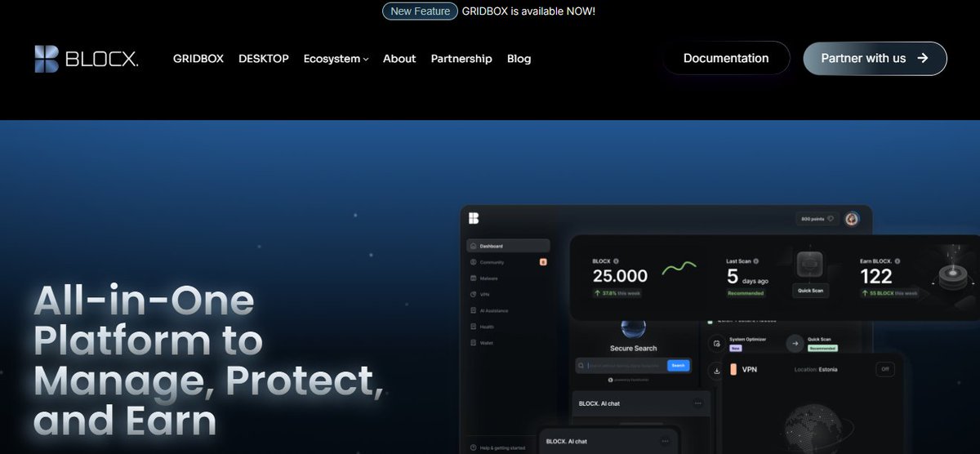Click the 'All-in-One Platform' headline

click(x=208, y=360)
